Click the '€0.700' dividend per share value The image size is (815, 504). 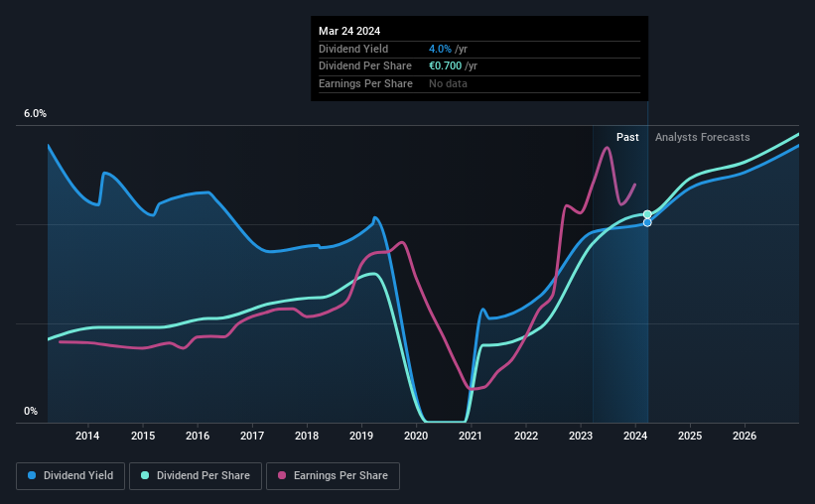[445, 66]
